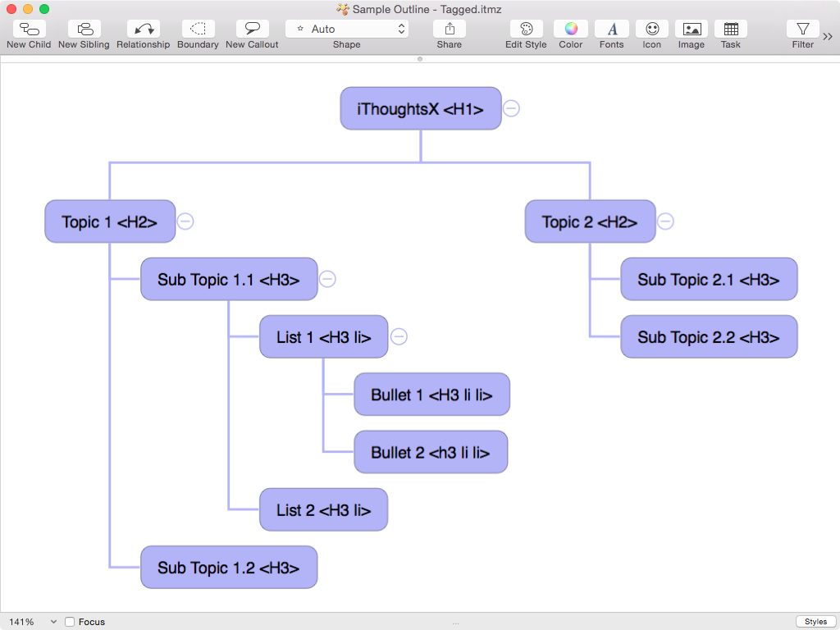This screenshot has width=840, height=630.
Task: Open the Auto shape dropdown
Action: pyautogui.click(x=347, y=29)
